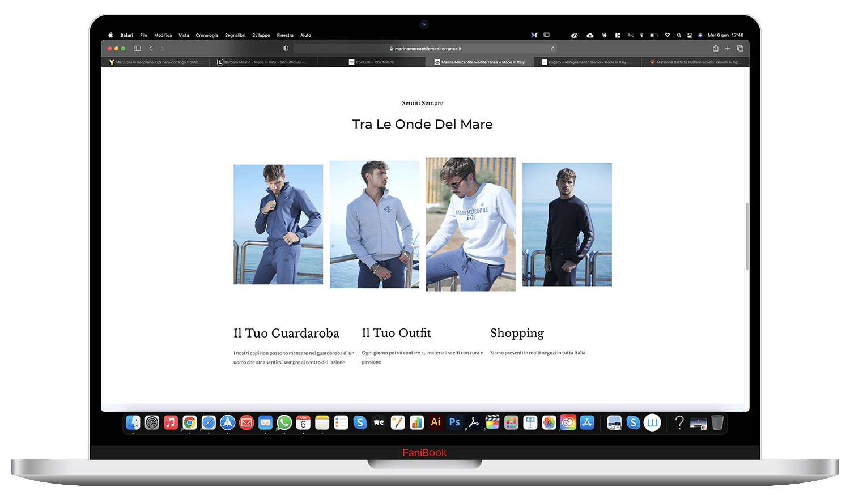The height and width of the screenshot is (504, 850).
Task: Open WhatsApp from the Dock
Action: tap(284, 422)
